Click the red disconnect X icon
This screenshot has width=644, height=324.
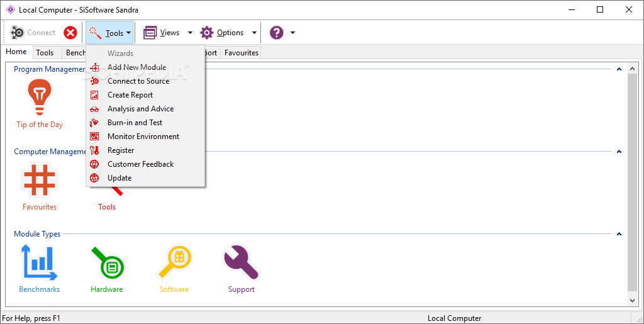coord(70,33)
